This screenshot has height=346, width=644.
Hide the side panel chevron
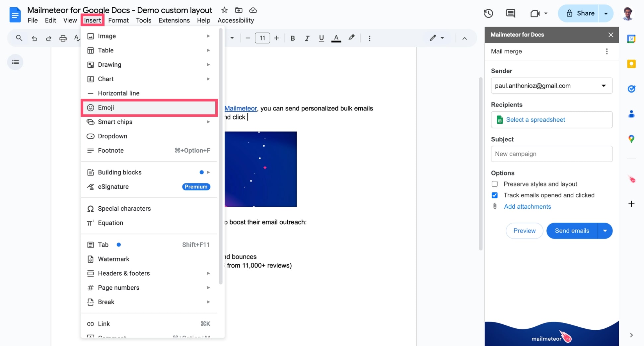click(631, 335)
